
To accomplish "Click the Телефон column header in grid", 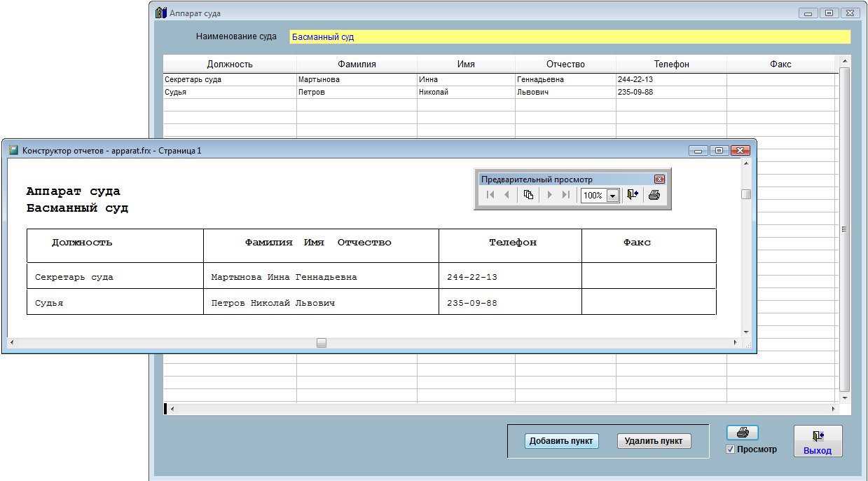I will 671,64.
